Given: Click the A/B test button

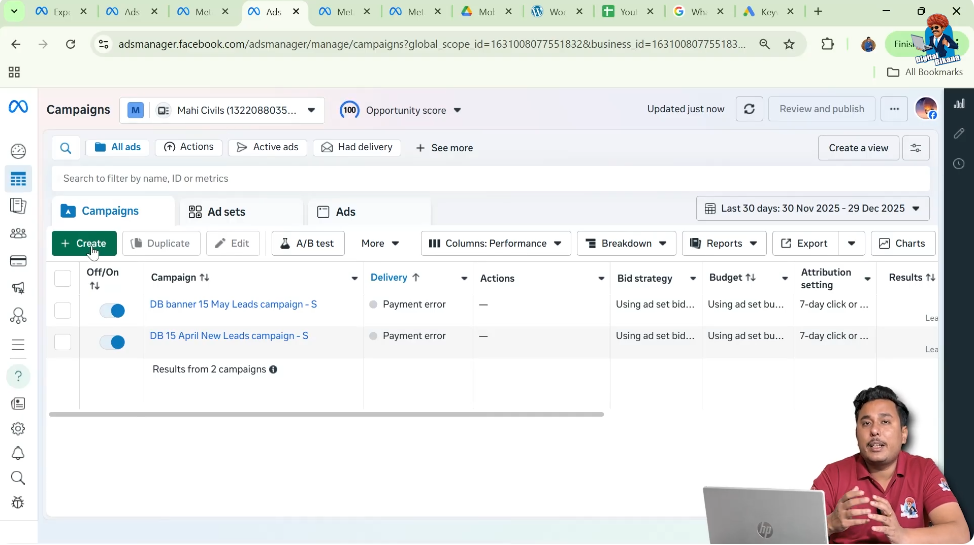Looking at the screenshot, I should point(307,244).
